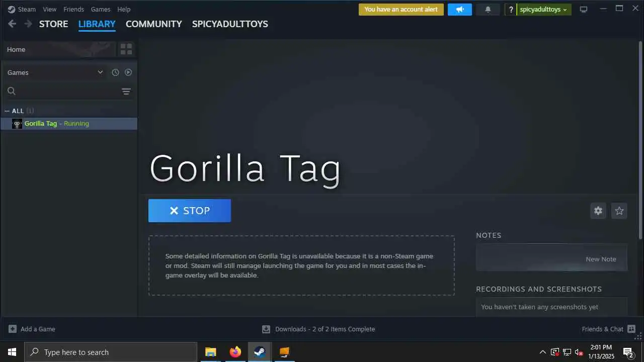Stop the running Gorilla Tag game

190,211
